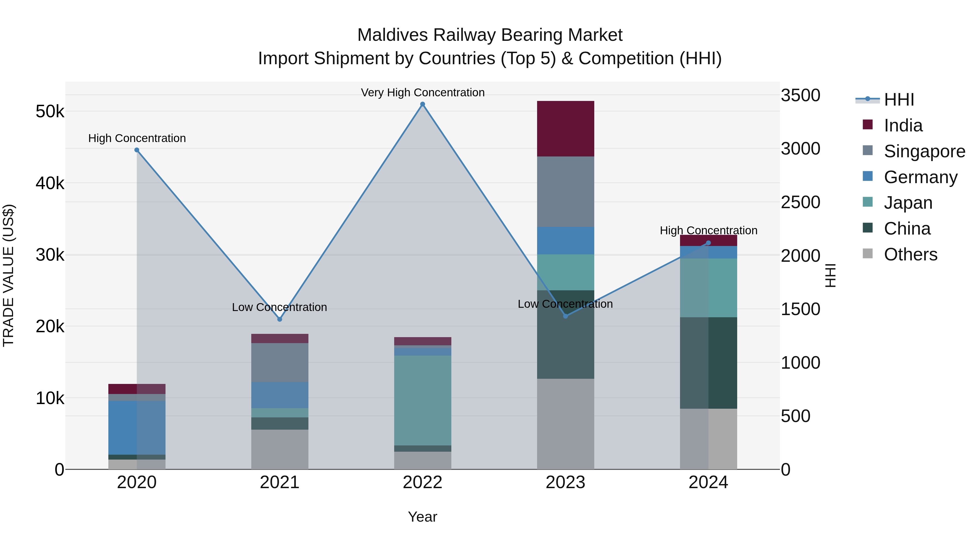Click the Others segment of 2023 bar
This screenshot has height=551, width=980.
click(x=566, y=424)
